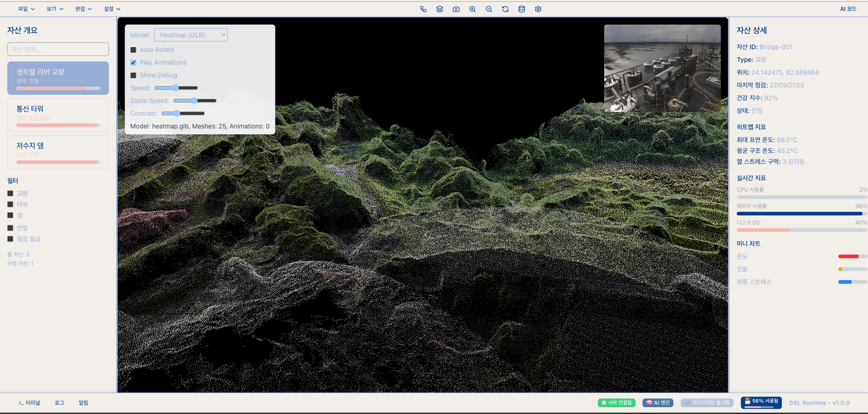The width and height of the screenshot is (868, 414).
Task: Open the layers stack icon
Action: click(x=440, y=9)
